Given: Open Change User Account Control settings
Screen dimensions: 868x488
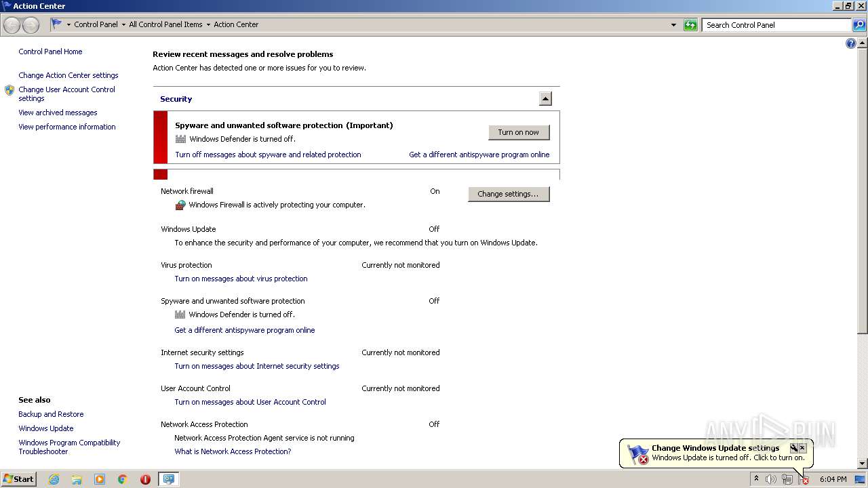Looking at the screenshot, I should tap(67, 94).
